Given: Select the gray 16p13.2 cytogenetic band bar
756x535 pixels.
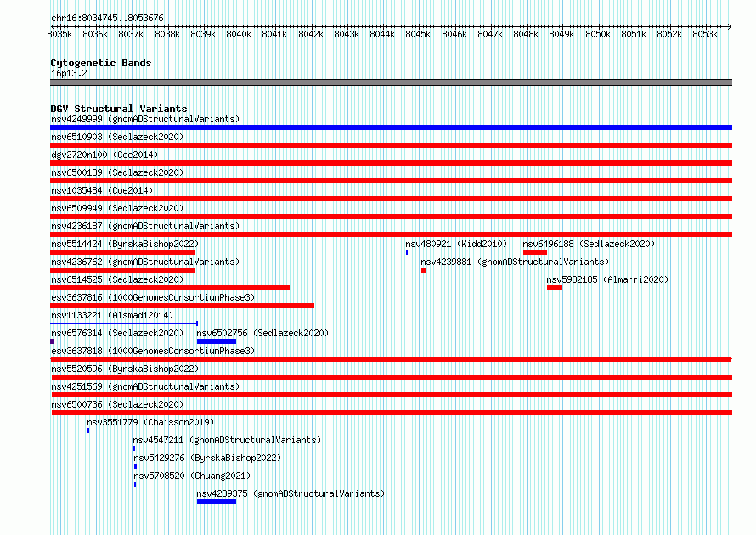Looking at the screenshot, I should pyautogui.click(x=391, y=82).
